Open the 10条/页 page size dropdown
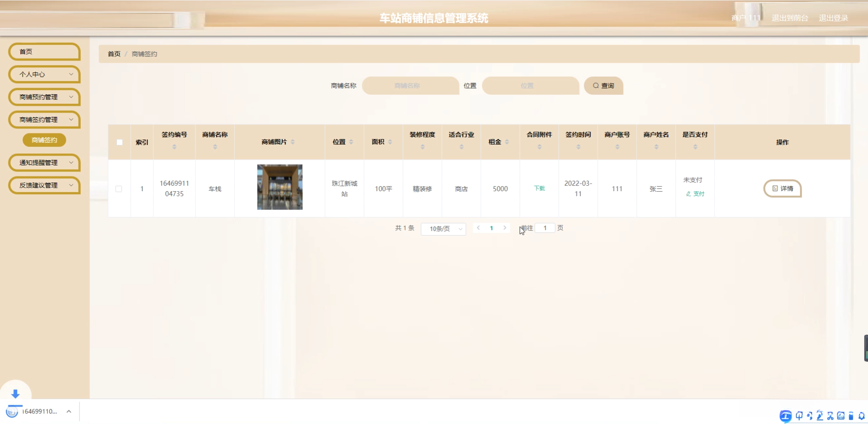The width and height of the screenshot is (868, 424). (x=443, y=229)
